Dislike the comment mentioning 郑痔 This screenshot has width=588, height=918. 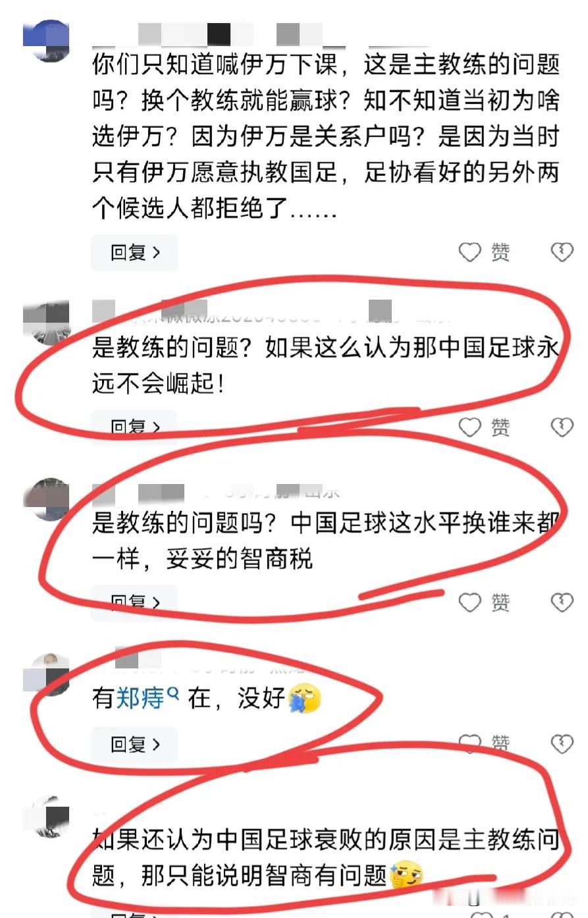(x=562, y=744)
